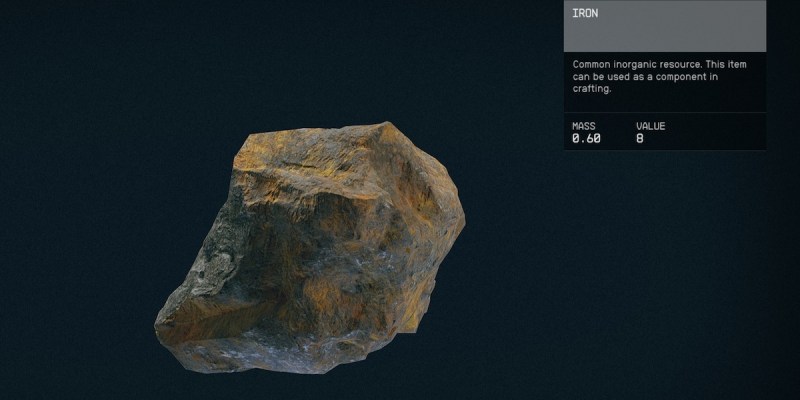The height and width of the screenshot is (400, 800).
Task: Click the mass figure 0.60
Action: pyautogui.click(x=586, y=139)
